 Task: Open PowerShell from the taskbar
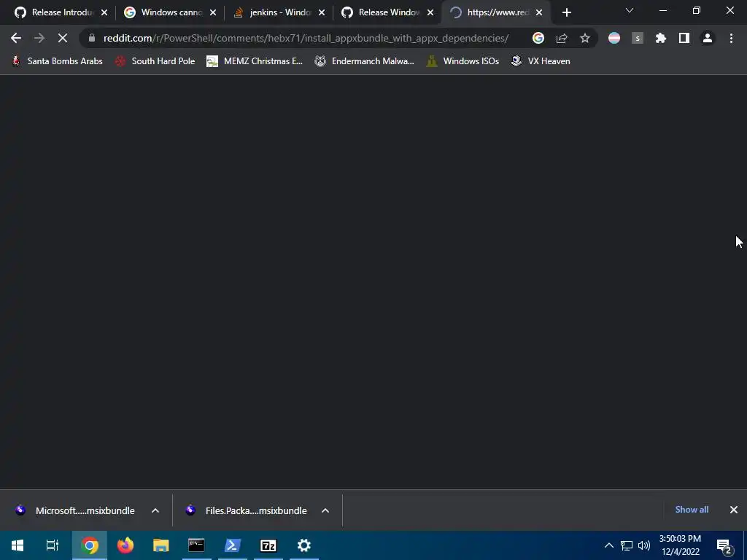(233, 545)
